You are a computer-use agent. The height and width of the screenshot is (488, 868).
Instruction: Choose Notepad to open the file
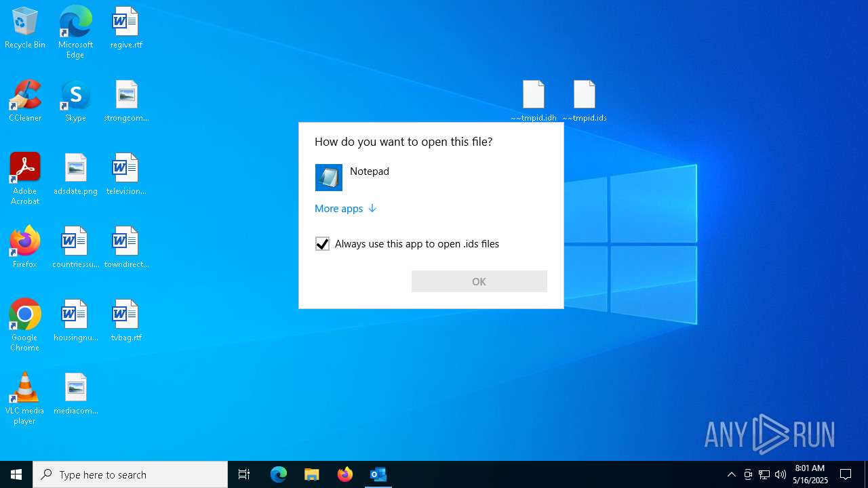tap(431, 178)
